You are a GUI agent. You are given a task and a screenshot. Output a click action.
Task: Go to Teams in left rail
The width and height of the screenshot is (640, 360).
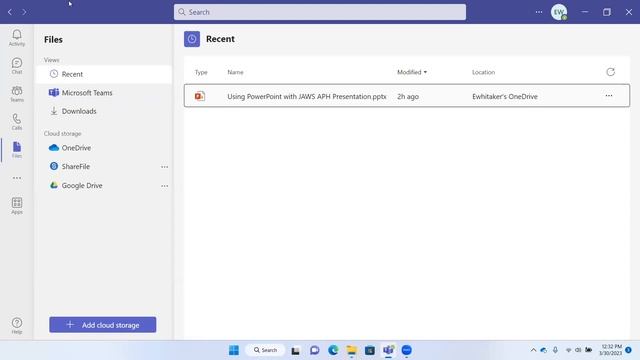17,94
